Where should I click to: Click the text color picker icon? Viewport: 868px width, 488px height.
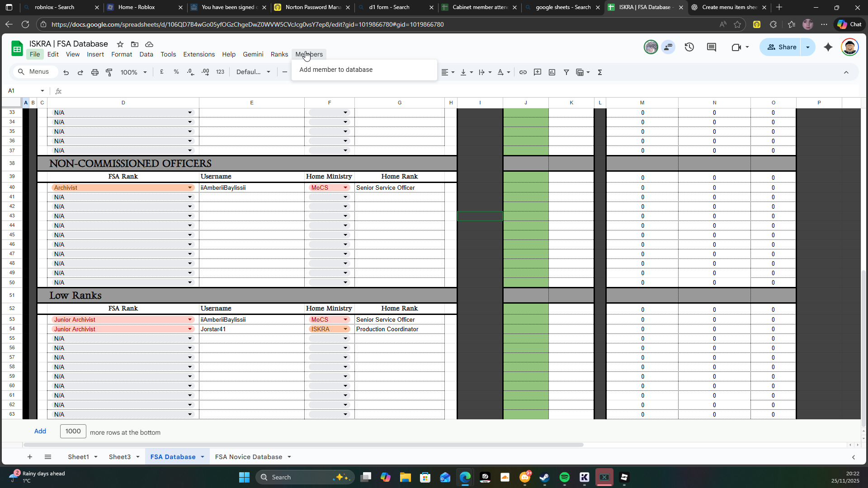500,72
